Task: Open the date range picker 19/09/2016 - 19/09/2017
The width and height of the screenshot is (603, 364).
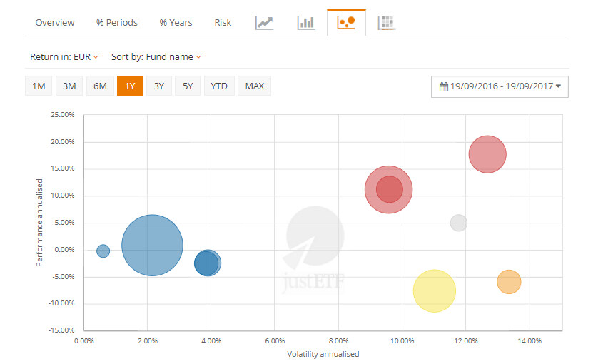Action: pos(500,86)
